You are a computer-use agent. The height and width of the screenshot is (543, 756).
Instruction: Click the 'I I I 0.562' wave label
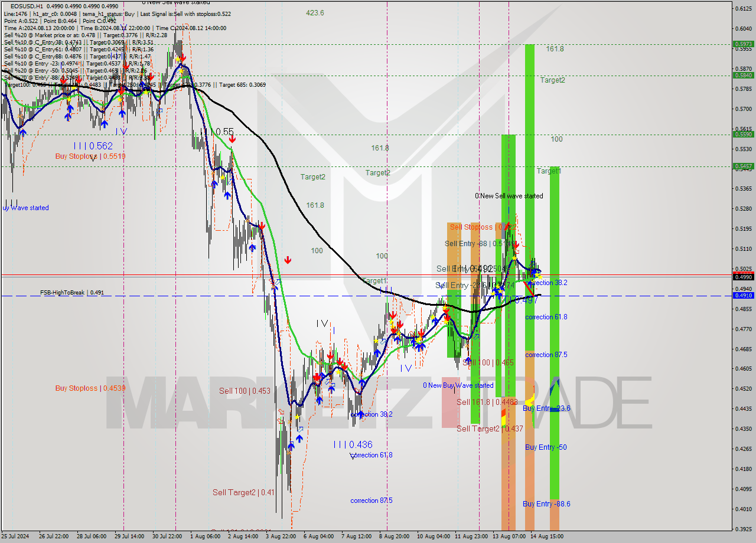click(x=93, y=146)
